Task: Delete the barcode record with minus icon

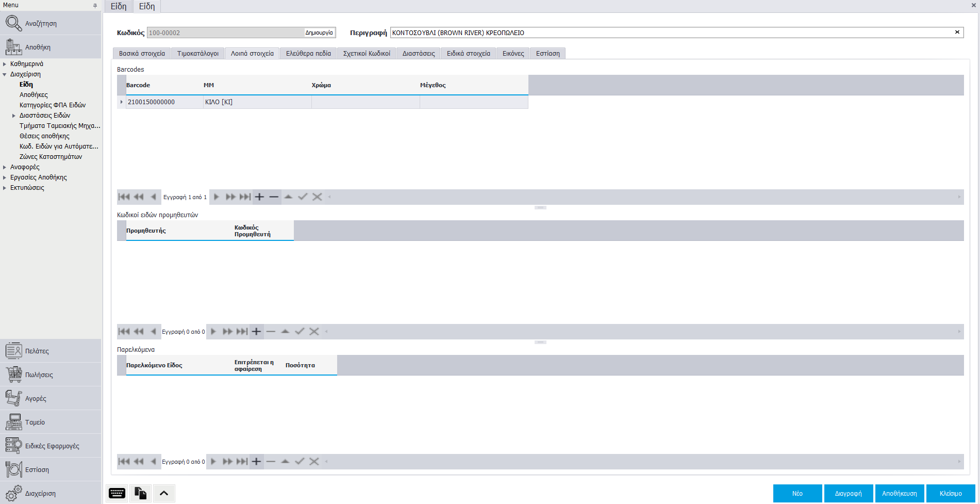Action: (x=274, y=197)
